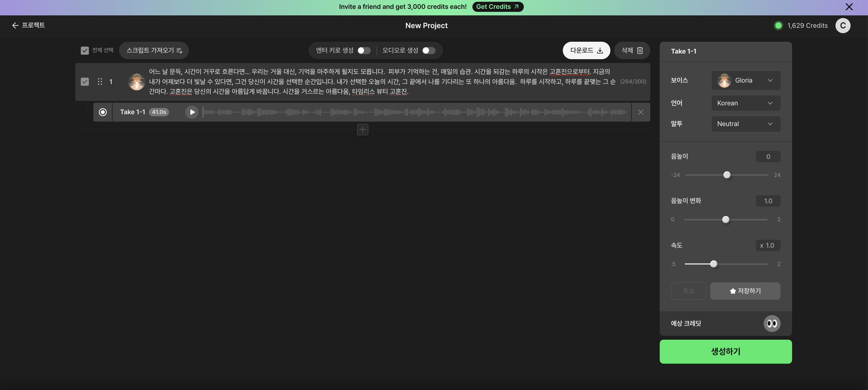Image resolution: width=868 pixels, height=390 pixels.
Task: Click the back arrow next to 프로젝트
Action: coord(15,25)
